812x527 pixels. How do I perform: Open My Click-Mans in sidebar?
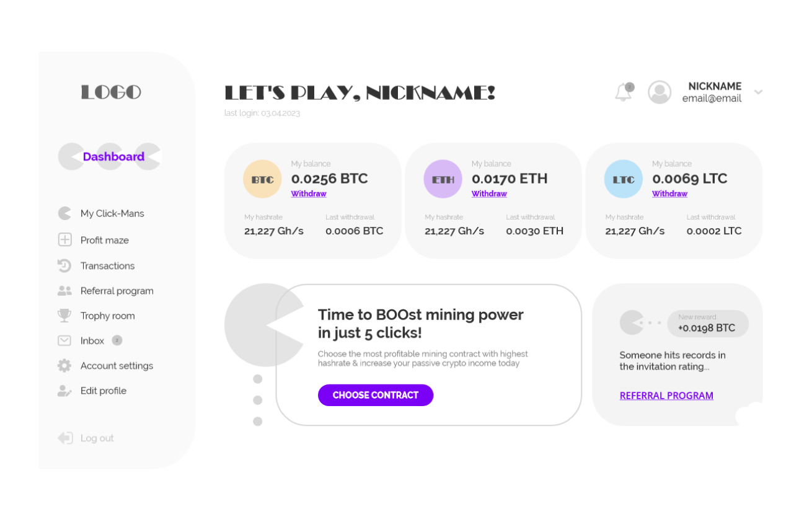tap(112, 213)
